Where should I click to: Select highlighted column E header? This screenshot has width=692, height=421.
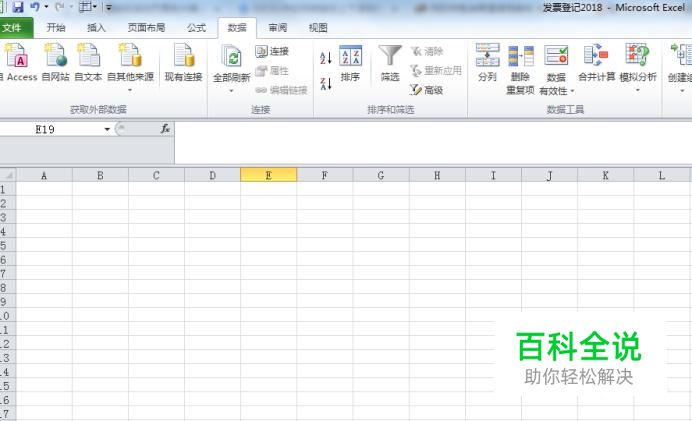pos(268,175)
